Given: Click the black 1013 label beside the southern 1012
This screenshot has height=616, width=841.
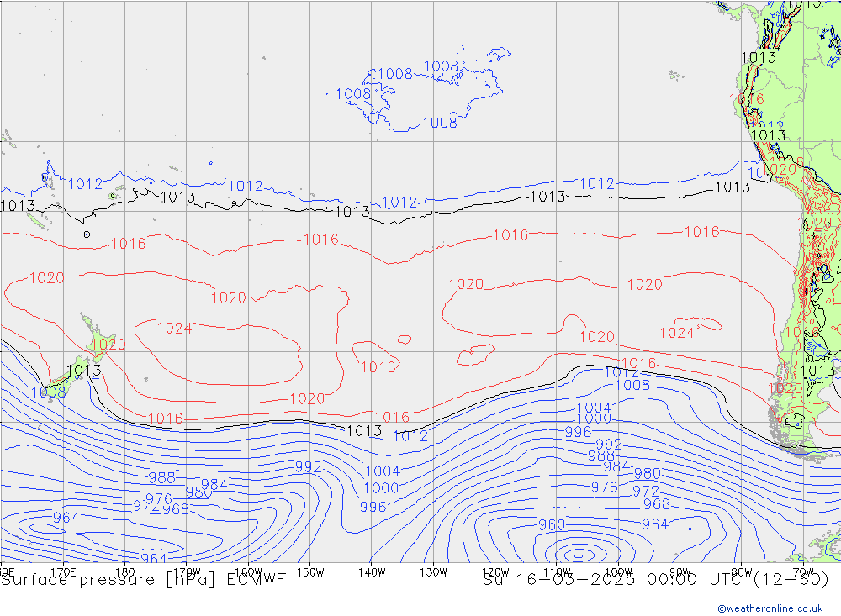Looking at the screenshot, I should (364, 431).
